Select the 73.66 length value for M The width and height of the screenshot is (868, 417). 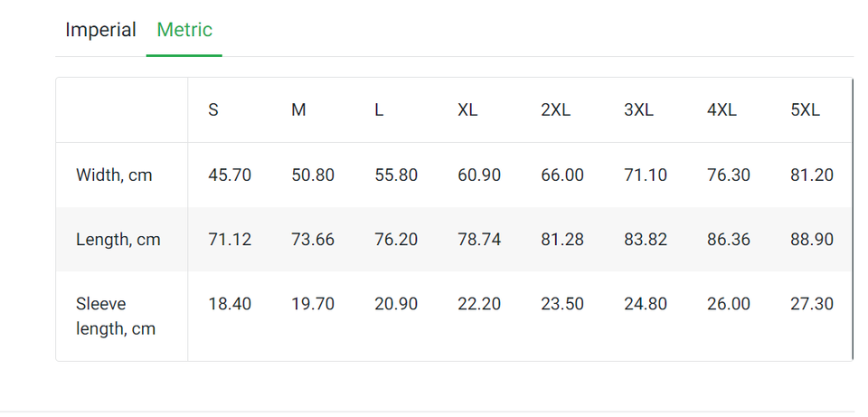coord(313,240)
